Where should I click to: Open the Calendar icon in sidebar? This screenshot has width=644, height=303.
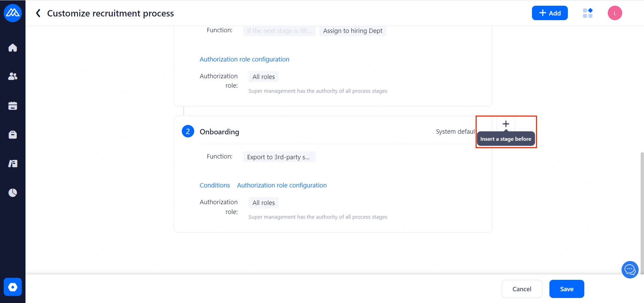click(13, 106)
